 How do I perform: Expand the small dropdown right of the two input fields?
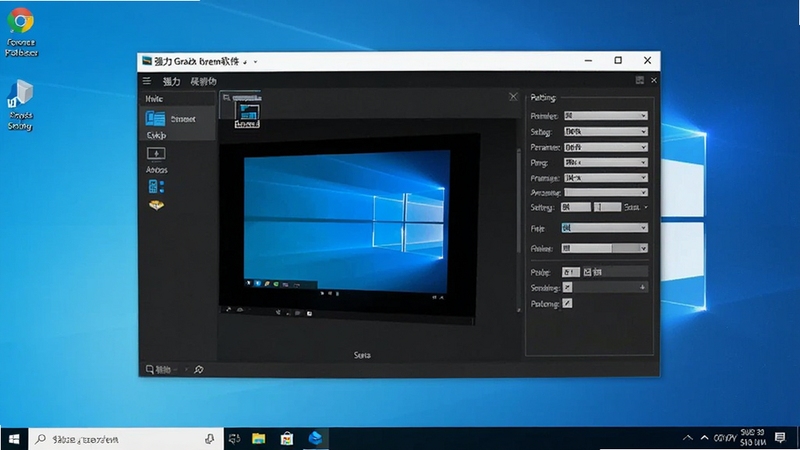(636, 207)
